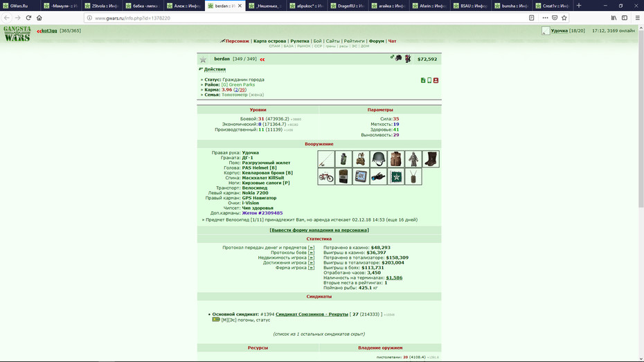Open the KillSuit camouflage item thumbnail
Screen dimensions: 644x362
[x=413, y=159]
